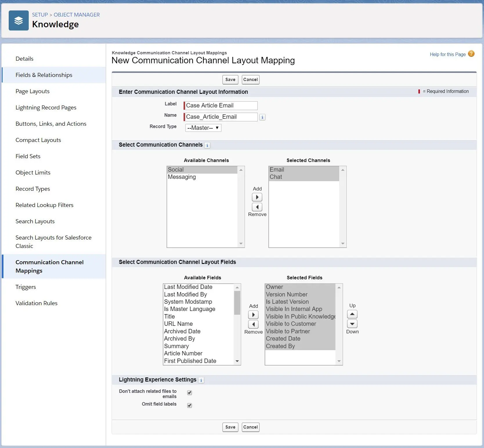The width and height of the screenshot is (484, 448).
Task: Move selected field Down with arrow button
Action: [352, 324]
